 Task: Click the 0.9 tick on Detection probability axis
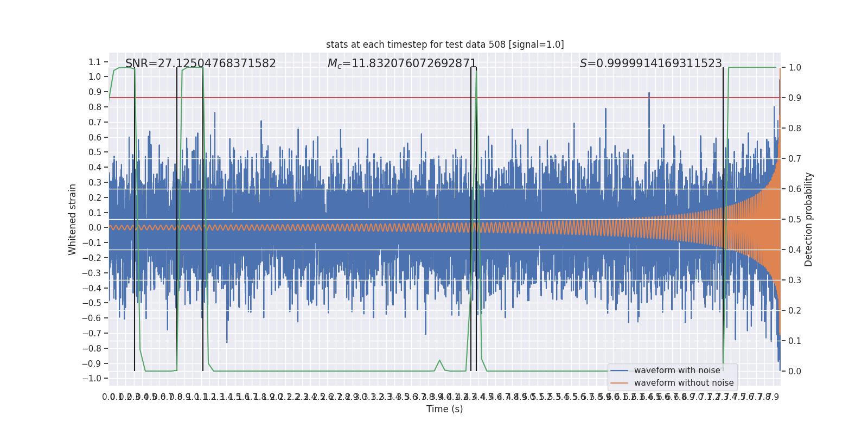pos(795,98)
